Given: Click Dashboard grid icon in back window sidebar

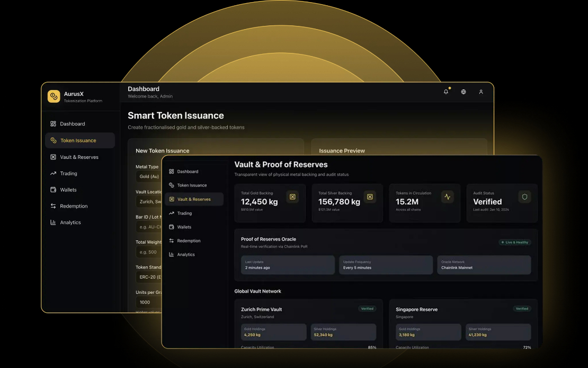Looking at the screenshot, I should (x=54, y=124).
